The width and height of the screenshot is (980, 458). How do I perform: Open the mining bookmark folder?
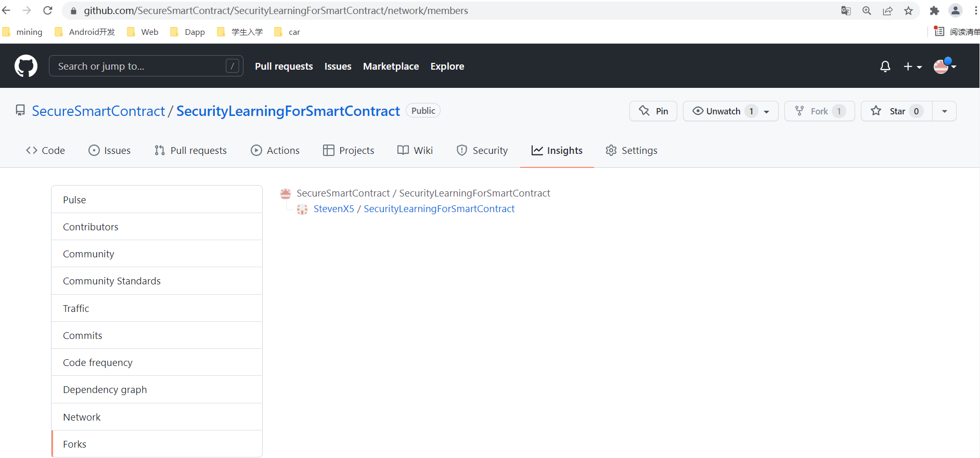[x=22, y=32]
